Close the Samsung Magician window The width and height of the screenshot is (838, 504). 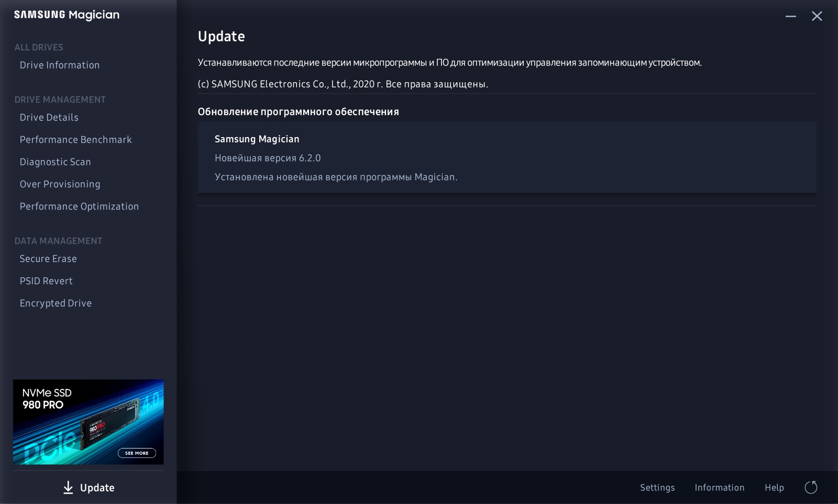(817, 16)
